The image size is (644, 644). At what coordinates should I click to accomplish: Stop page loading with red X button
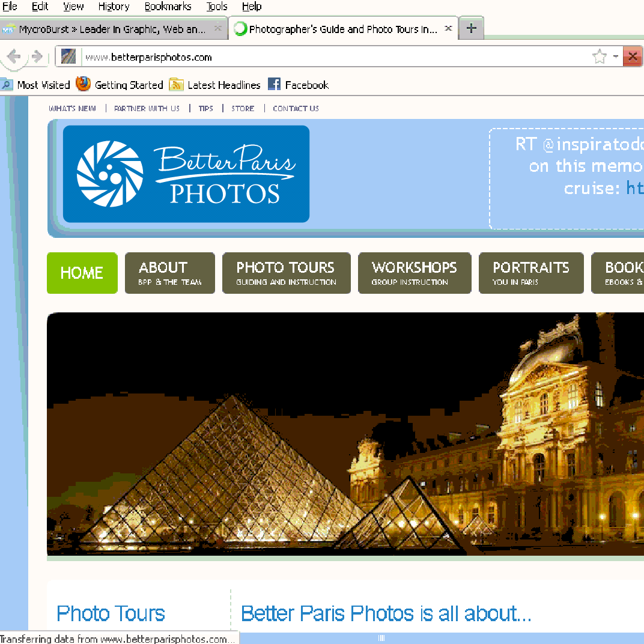[632, 57]
